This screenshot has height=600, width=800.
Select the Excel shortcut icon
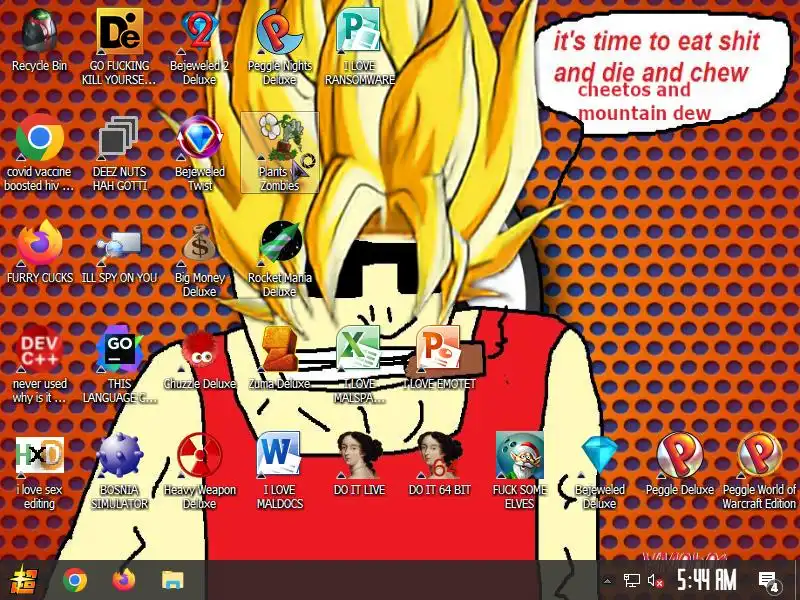(360, 349)
